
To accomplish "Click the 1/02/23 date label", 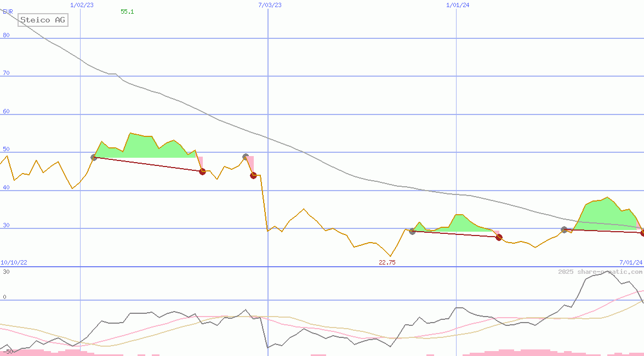I will [82, 5].
